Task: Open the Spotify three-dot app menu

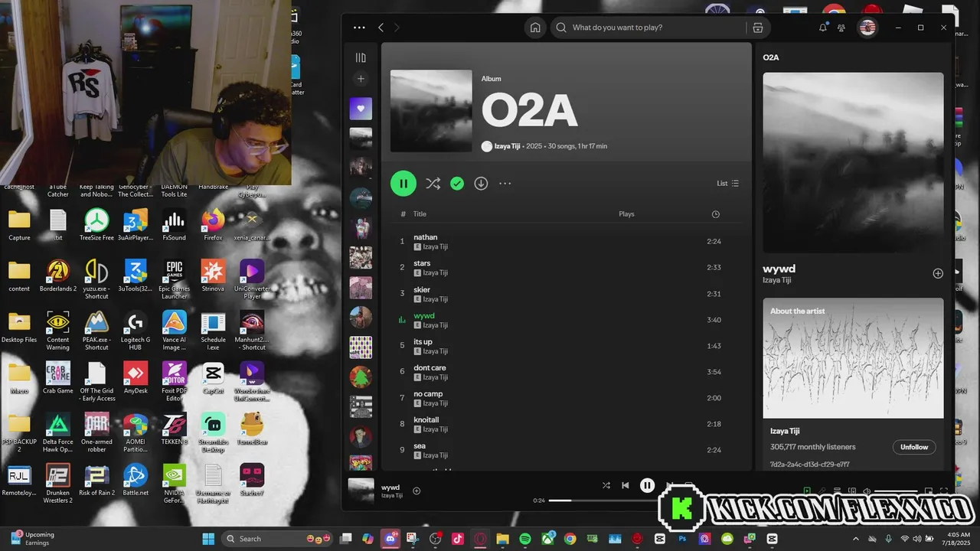Action: coord(359,28)
